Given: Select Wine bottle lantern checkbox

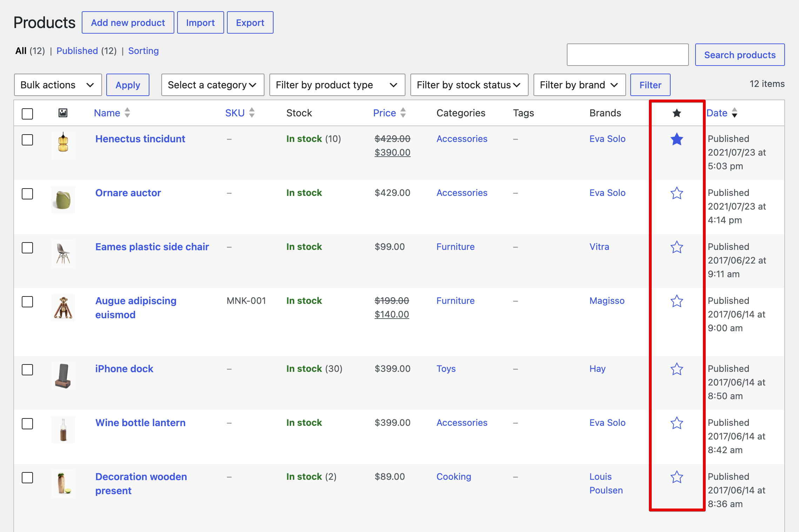Looking at the screenshot, I should point(27,423).
